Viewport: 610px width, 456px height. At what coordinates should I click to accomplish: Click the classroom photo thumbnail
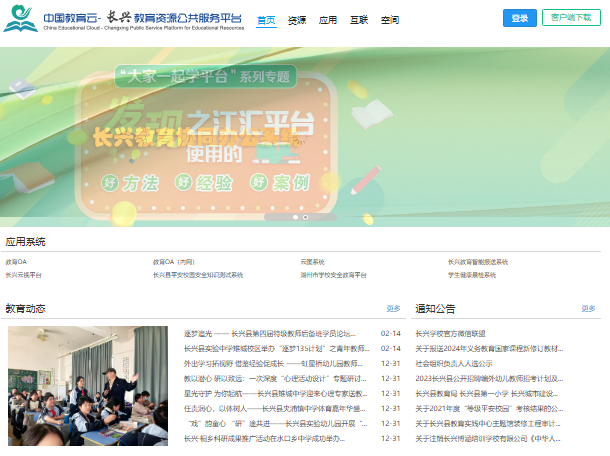(88, 385)
